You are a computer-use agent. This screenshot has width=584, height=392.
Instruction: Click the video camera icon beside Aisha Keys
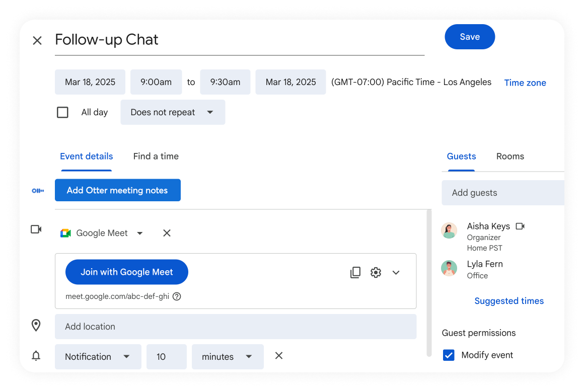tap(520, 226)
